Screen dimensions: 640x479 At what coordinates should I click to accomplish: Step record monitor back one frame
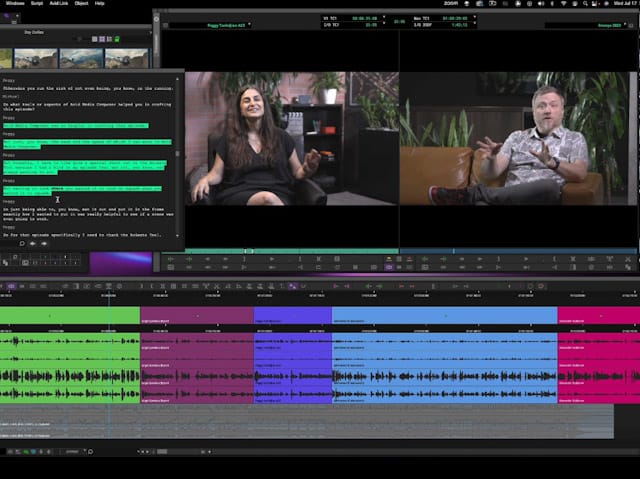462,259
